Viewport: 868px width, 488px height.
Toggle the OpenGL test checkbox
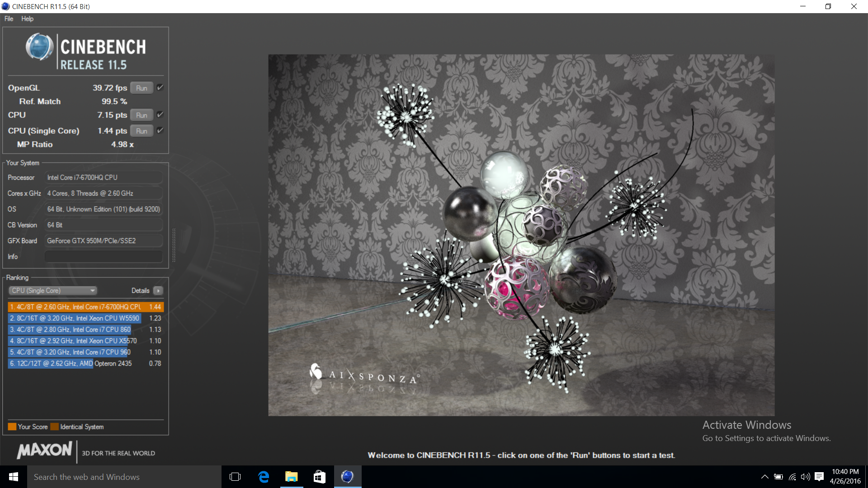pos(160,88)
